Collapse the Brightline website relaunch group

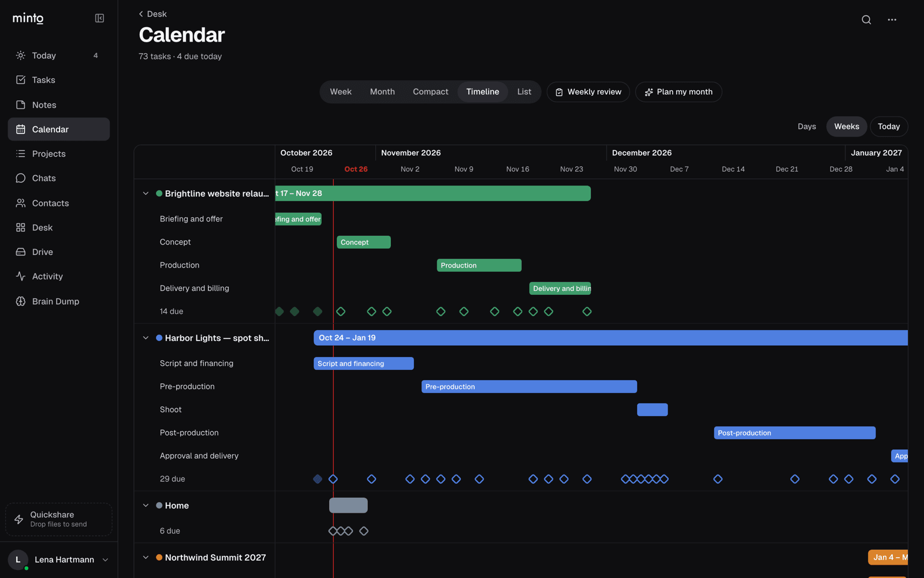[146, 194]
